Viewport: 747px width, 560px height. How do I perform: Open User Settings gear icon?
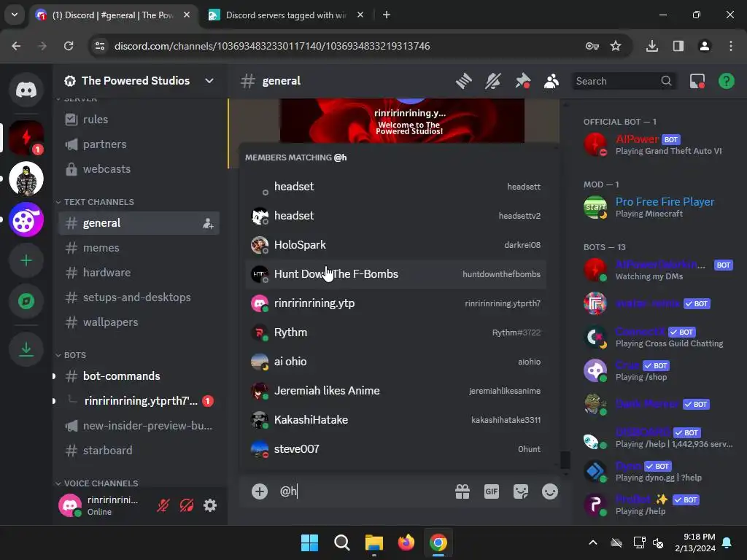[x=210, y=505]
